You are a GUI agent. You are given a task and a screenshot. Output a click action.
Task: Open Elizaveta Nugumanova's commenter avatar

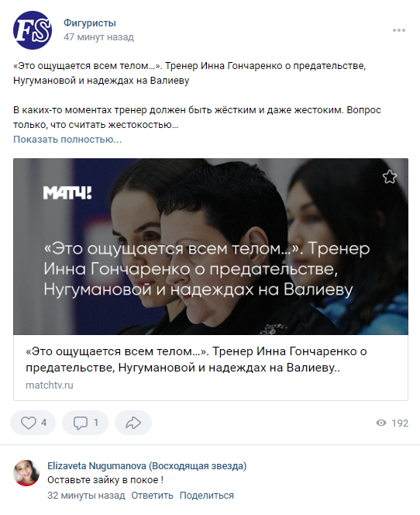click(26, 473)
